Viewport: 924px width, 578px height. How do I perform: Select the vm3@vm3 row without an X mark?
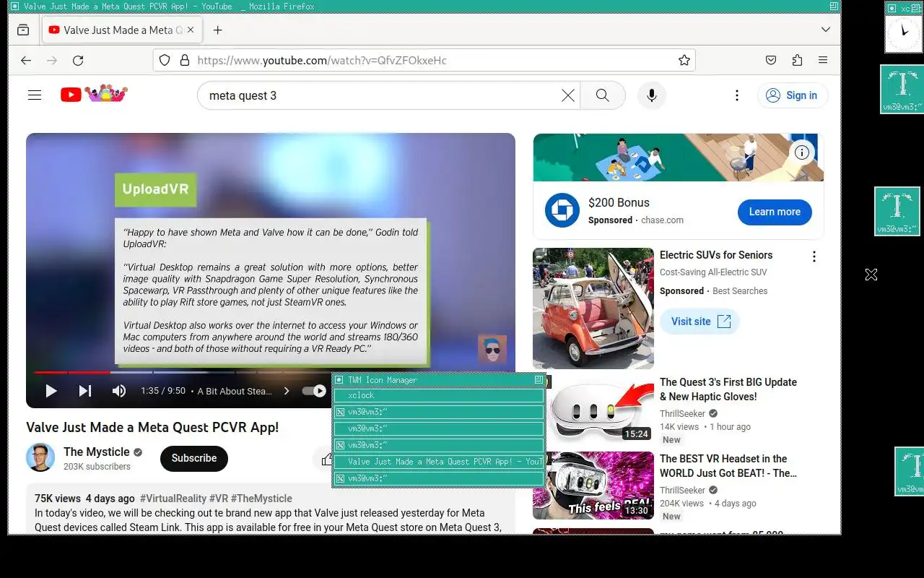tap(438, 428)
